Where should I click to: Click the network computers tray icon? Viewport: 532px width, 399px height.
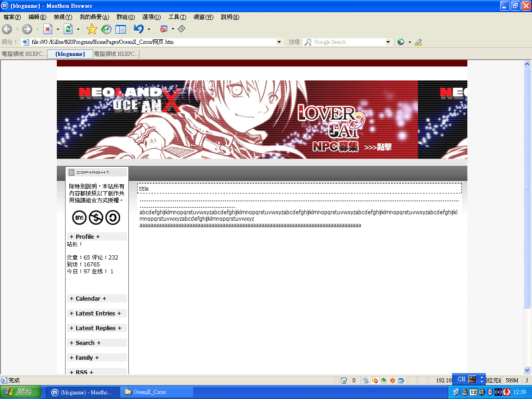(x=456, y=392)
